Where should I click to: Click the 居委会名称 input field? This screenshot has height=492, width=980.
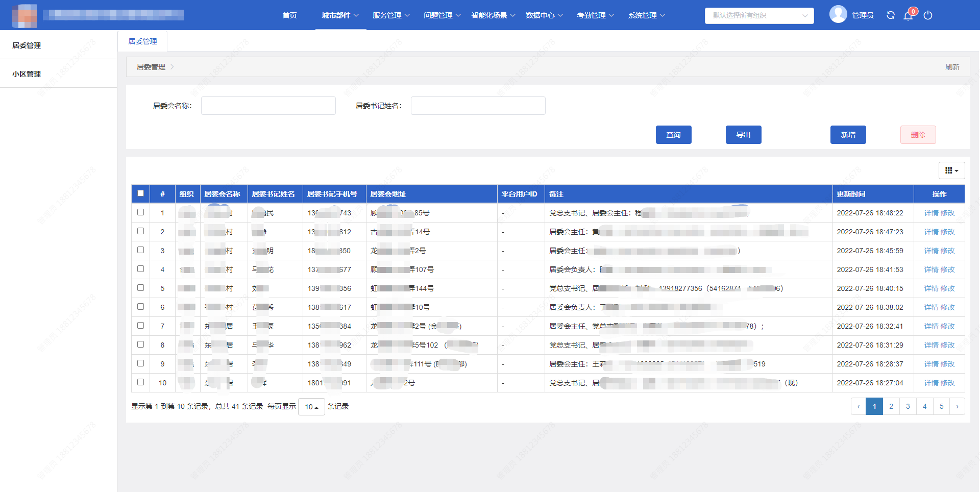coord(268,106)
